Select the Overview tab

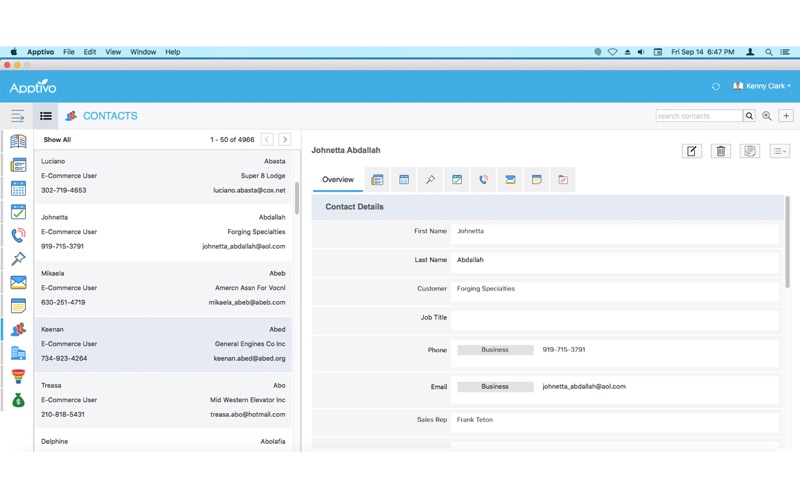point(338,180)
